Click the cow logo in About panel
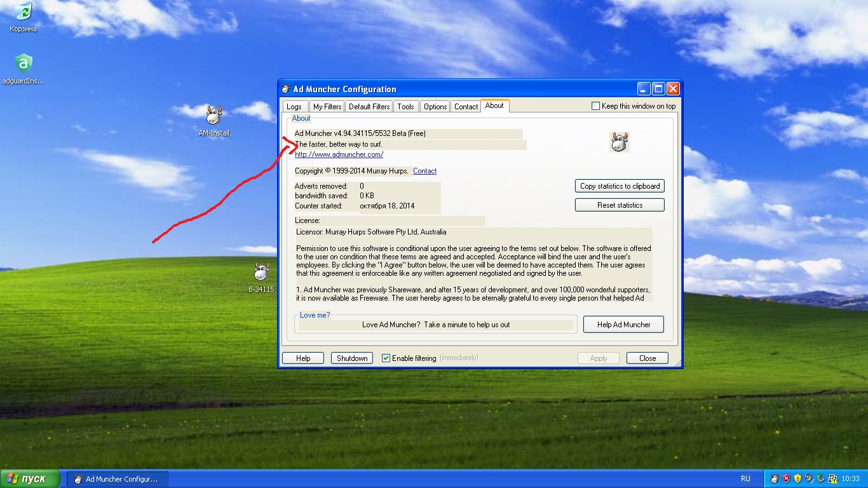Image resolution: width=868 pixels, height=488 pixels. pyautogui.click(x=620, y=142)
